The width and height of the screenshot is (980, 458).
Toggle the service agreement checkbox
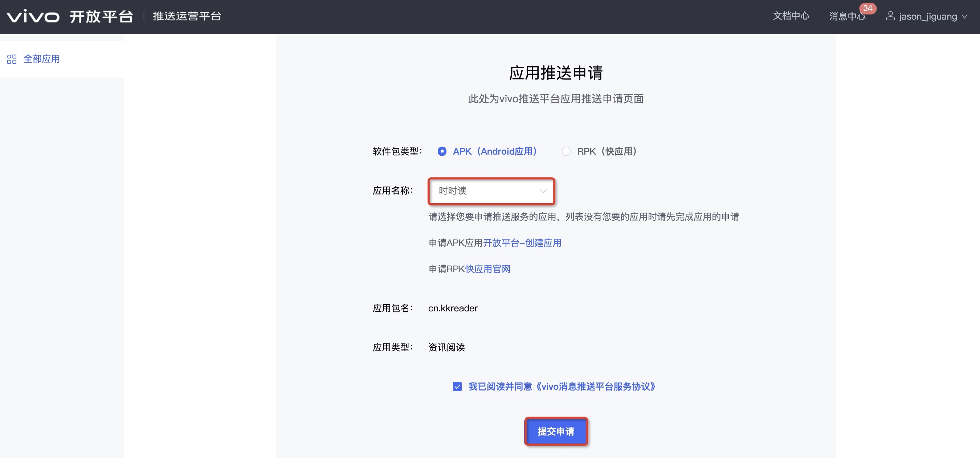(457, 387)
